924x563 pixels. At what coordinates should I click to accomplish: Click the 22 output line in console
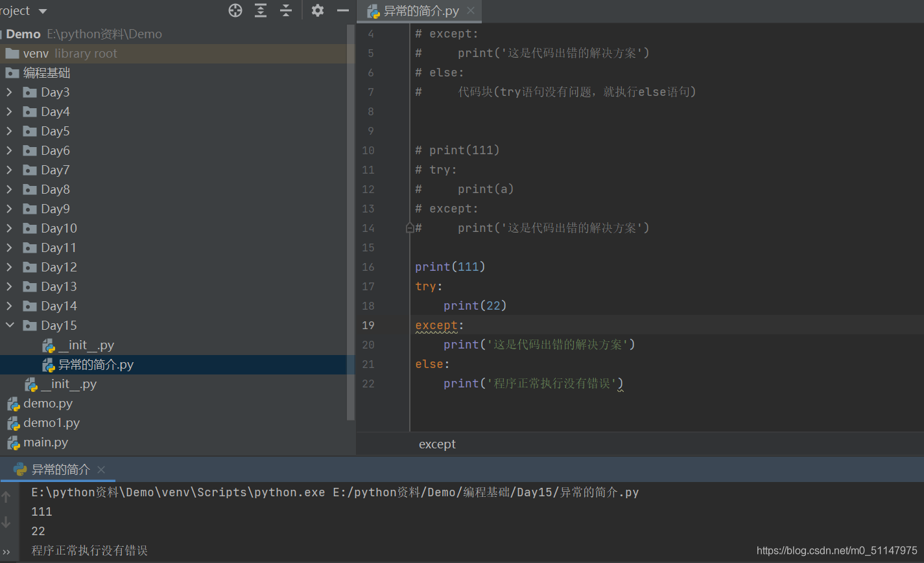38,531
